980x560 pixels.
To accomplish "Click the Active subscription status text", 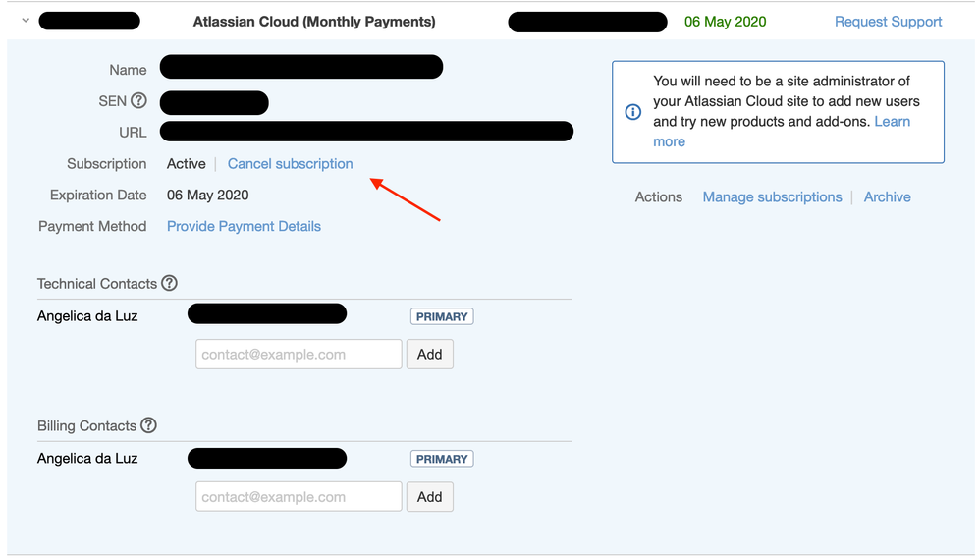I will [x=187, y=164].
